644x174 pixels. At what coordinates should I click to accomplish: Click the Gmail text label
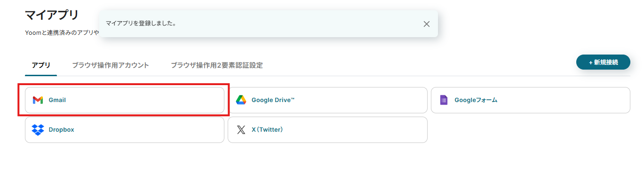tap(57, 100)
